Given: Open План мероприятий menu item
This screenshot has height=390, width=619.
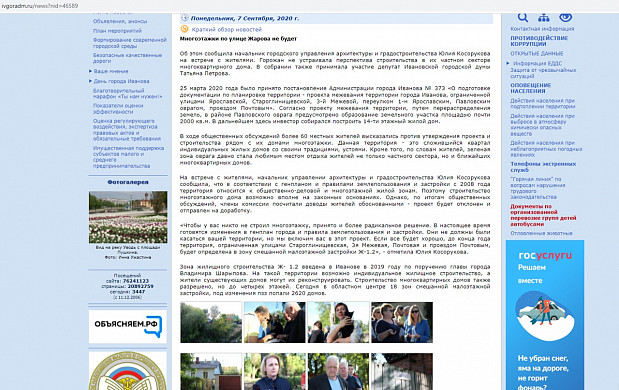Looking at the screenshot, I should (x=117, y=31).
